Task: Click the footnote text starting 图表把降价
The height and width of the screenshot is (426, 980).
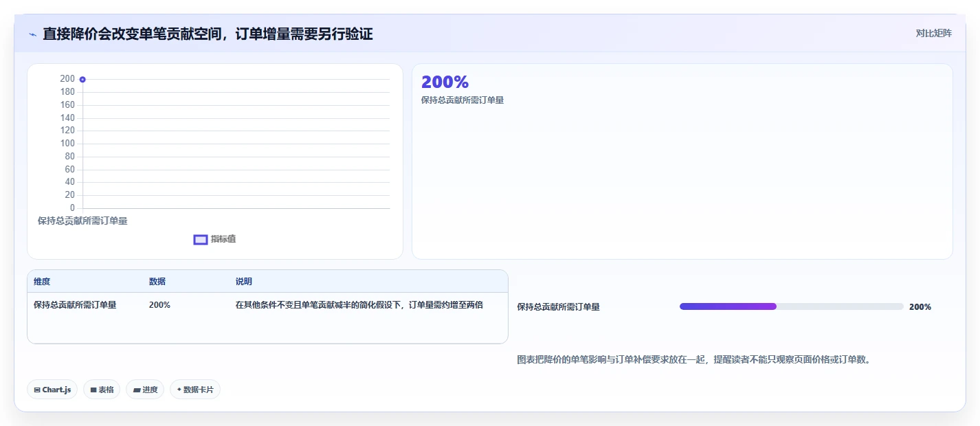Action: click(693, 359)
